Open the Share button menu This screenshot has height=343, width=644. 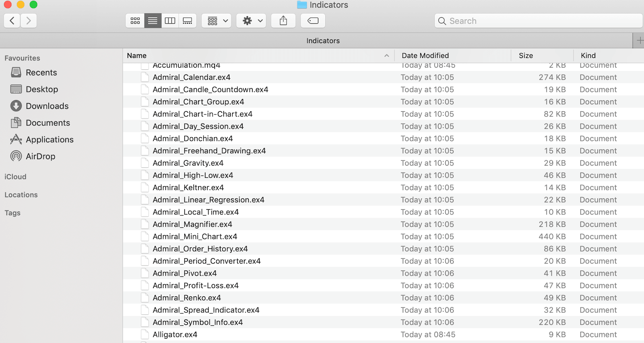pos(283,21)
